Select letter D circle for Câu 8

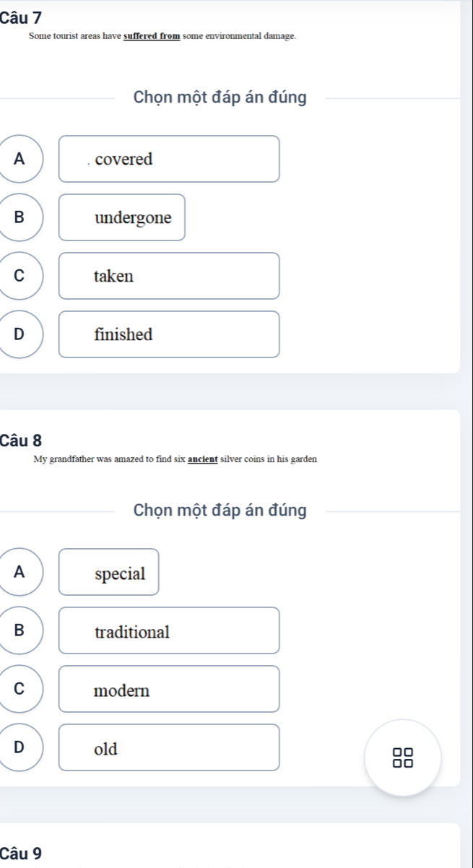pyautogui.click(x=19, y=747)
